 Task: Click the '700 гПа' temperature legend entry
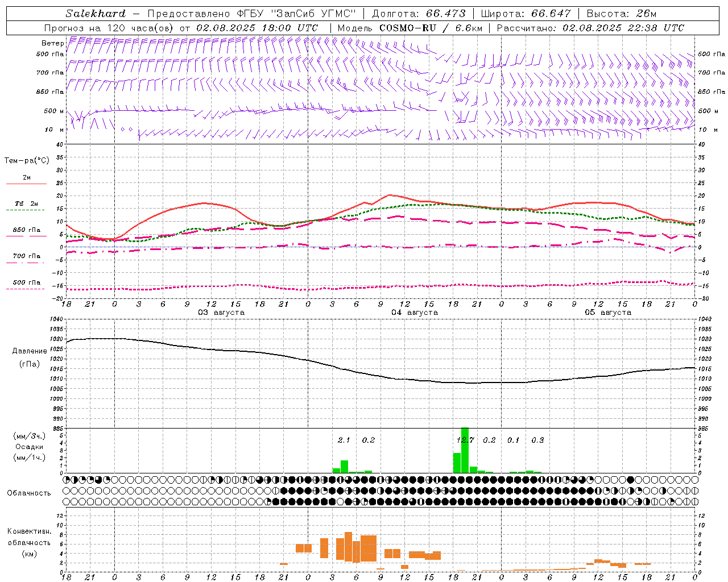(27, 256)
